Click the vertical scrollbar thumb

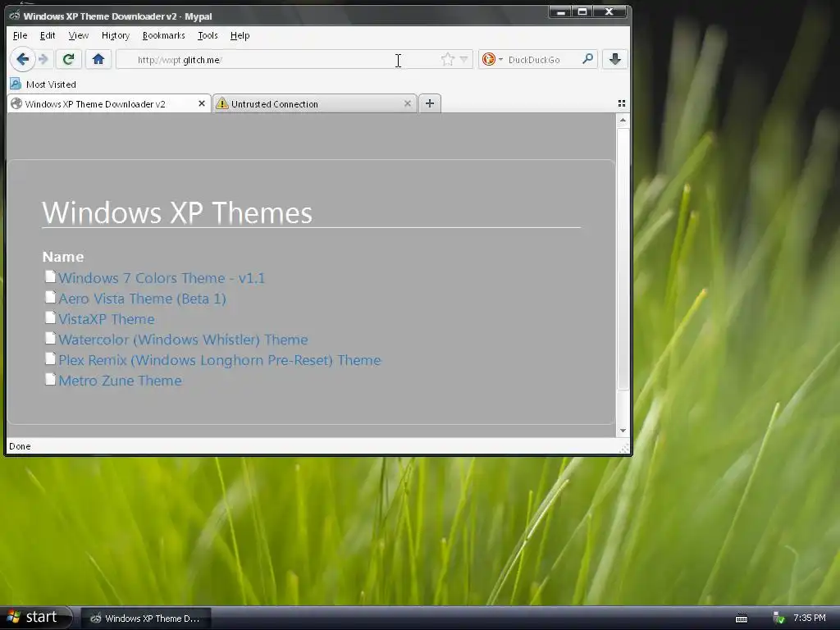tap(623, 258)
